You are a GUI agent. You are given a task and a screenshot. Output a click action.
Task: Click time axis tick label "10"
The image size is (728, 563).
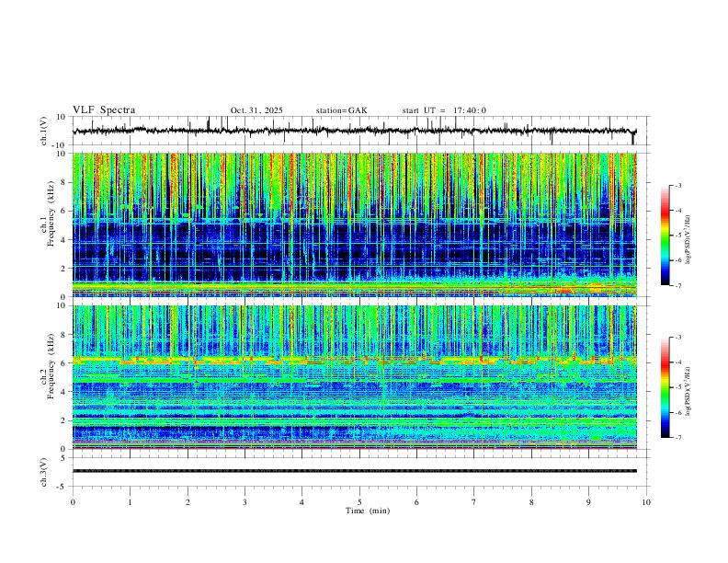646,502
